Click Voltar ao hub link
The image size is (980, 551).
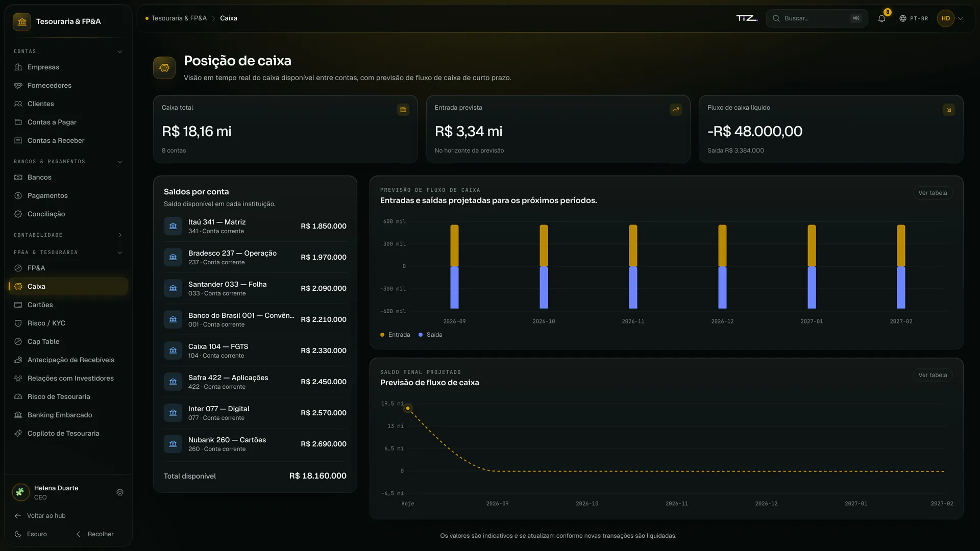click(x=40, y=516)
